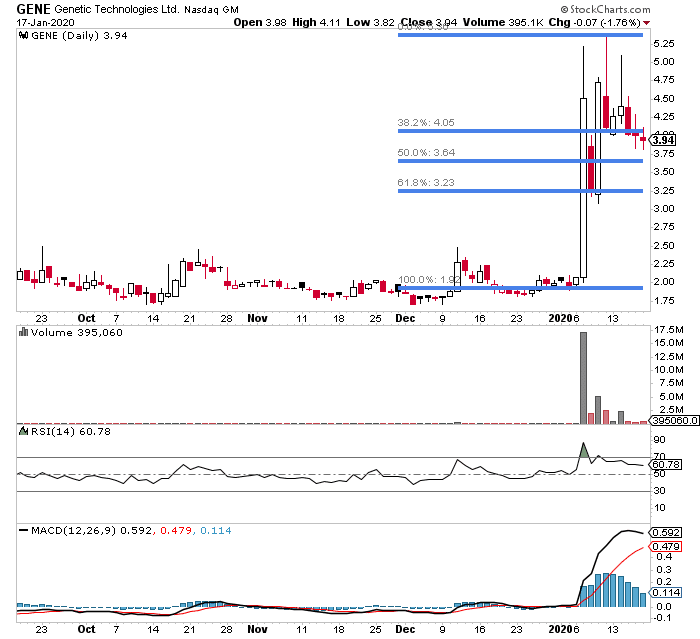Image resolution: width=700 pixels, height=639 pixels.
Task: Click the 38.2%: 4.05 Fibonacci label
Action: [426, 122]
